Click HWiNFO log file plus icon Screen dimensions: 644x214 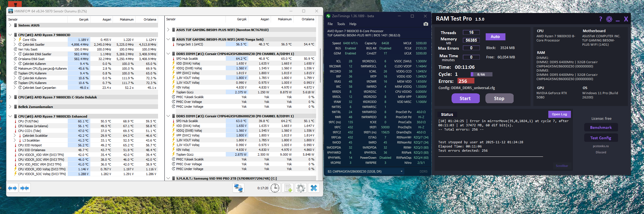[288, 188]
